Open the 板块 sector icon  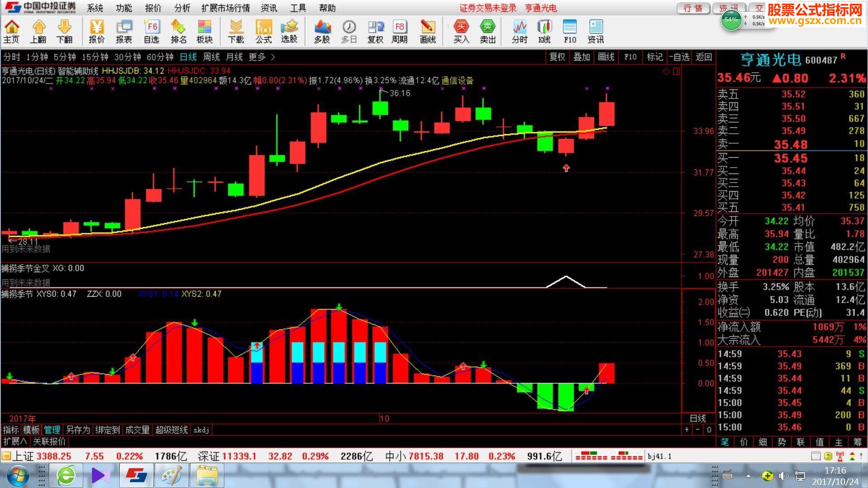[204, 32]
